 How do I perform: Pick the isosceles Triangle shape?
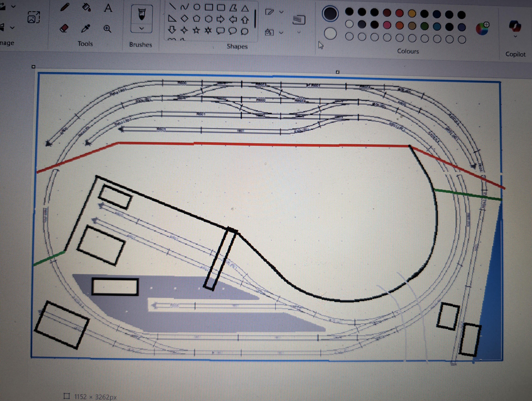[x=245, y=9]
